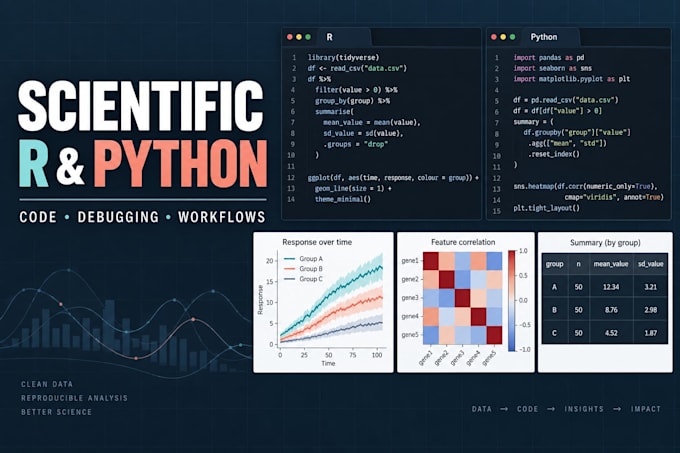Click the REPRODUCIBLE ANALYSIS text
The width and height of the screenshot is (680, 453).
(74, 398)
